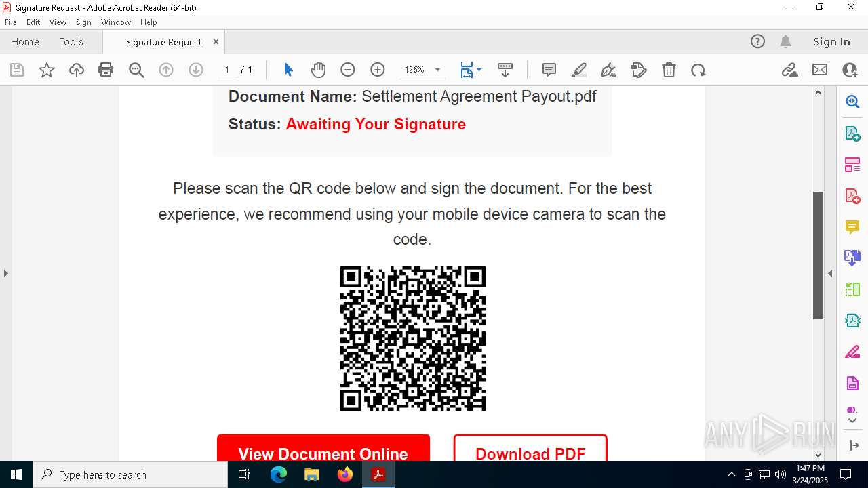This screenshot has height=488, width=868.
Task: Open notifications bell icon
Action: pyautogui.click(x=786, y=41)
